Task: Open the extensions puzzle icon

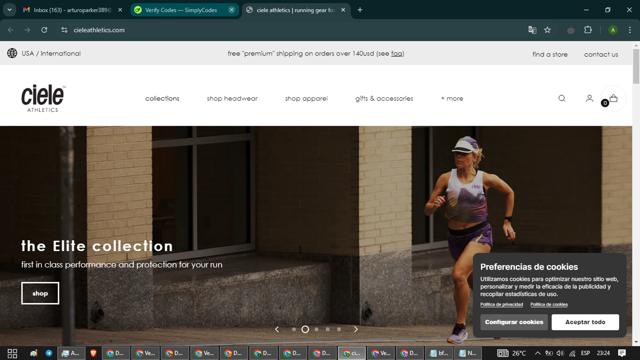Action: [x=588, y=30]
